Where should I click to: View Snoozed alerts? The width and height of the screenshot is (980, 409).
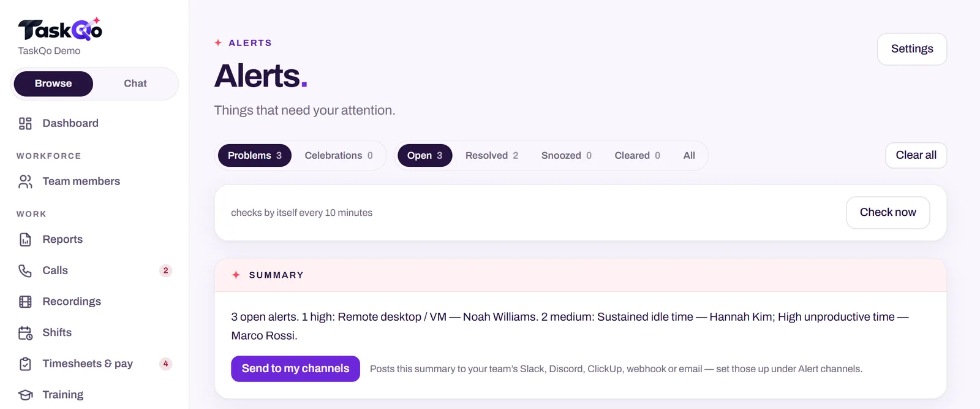(567, 156)
